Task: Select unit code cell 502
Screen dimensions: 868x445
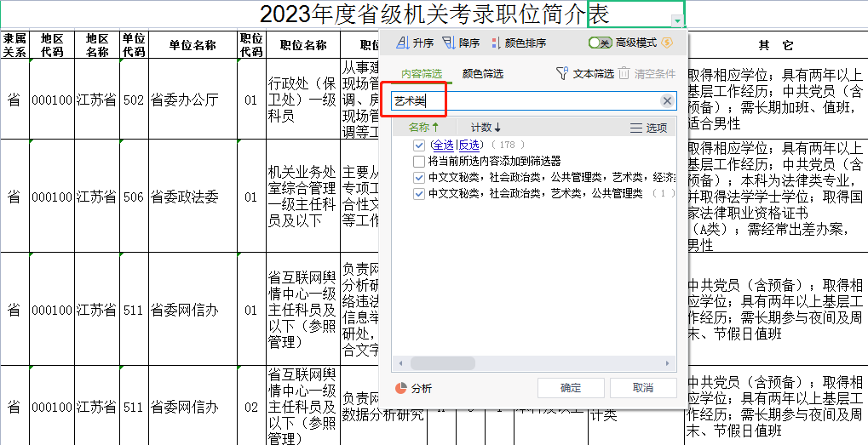Action: (134, 99)
